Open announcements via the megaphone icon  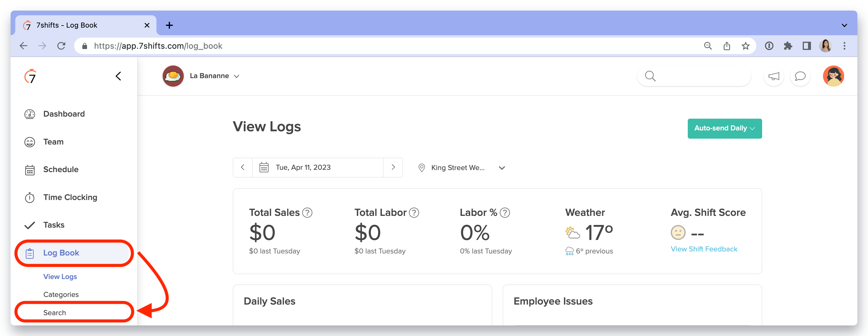[774, 76]
